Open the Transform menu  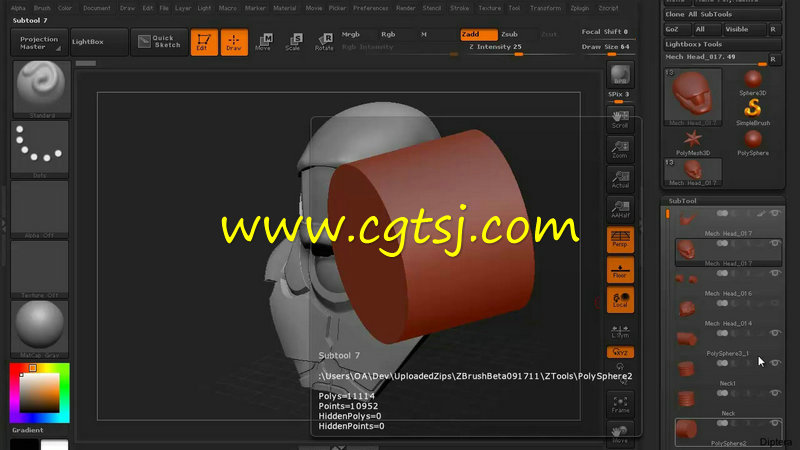545,8
